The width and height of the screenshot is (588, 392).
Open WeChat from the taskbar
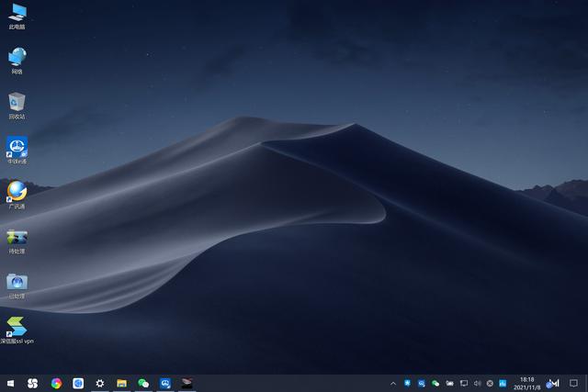[x=143, y=383]
